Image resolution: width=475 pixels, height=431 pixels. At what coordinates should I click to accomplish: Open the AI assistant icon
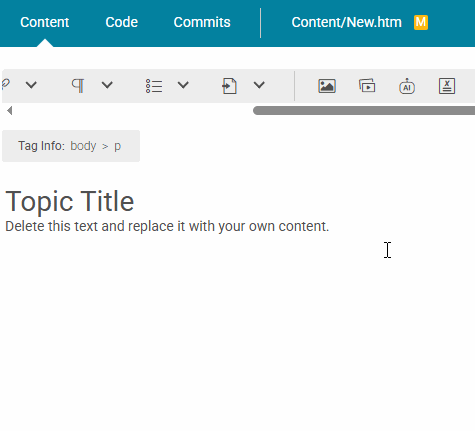coord(407,86)
